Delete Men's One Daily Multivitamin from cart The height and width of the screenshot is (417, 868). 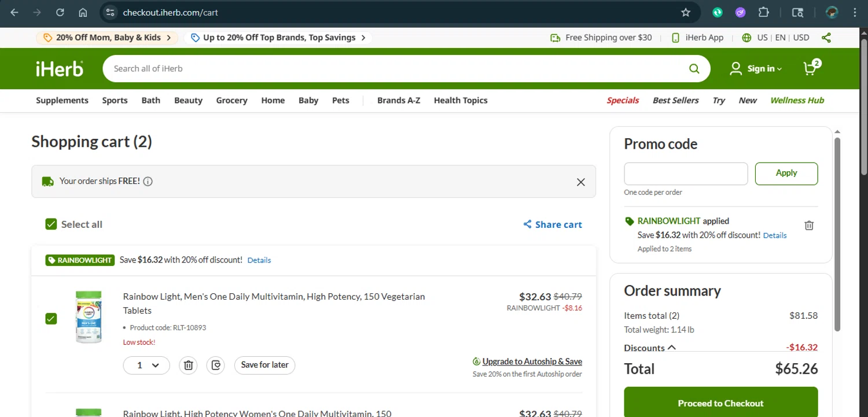pyautogui.click(x=188, y=366)
